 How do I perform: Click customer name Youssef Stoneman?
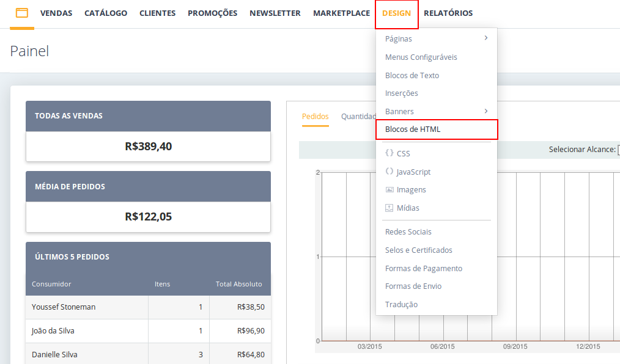point(63,307)
